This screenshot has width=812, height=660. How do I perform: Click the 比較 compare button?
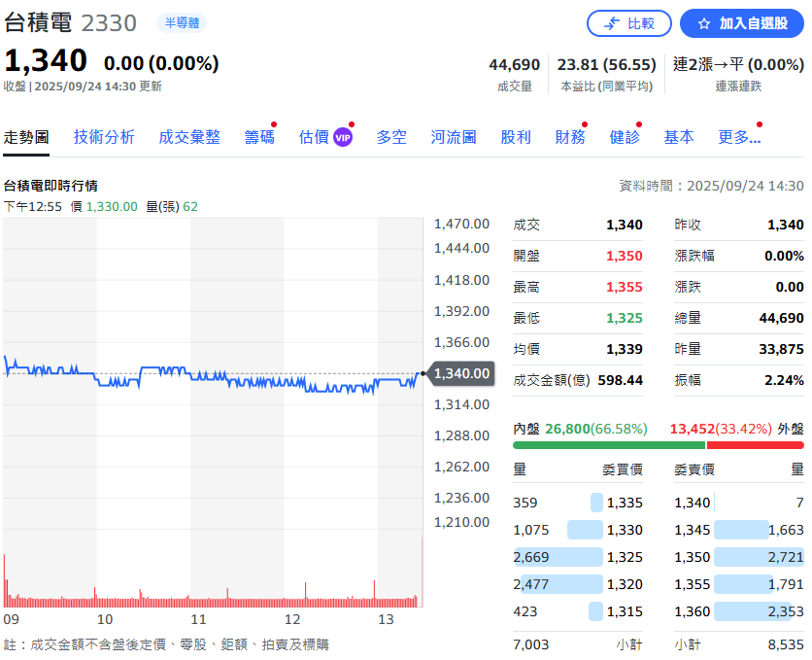click(x=628, y=24)
